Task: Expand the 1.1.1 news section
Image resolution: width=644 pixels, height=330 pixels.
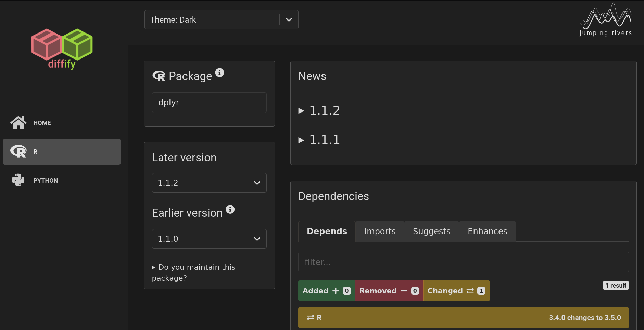Action: 319,140
